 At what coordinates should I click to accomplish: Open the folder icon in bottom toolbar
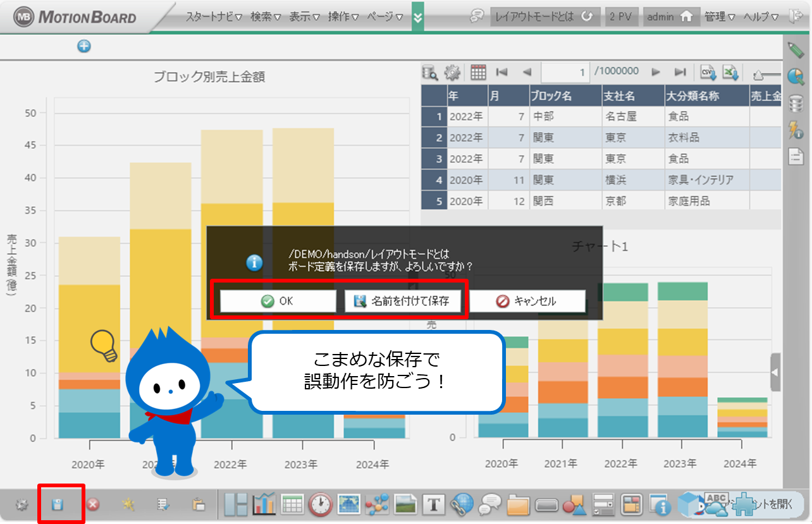pyautogui.click(x=518, y=505)
